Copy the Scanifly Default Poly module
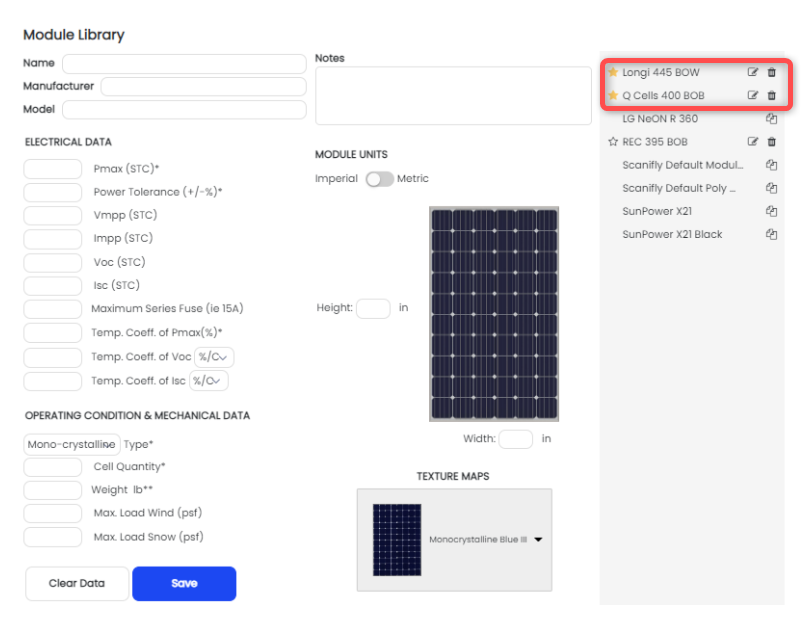The width and height of the screenshot is (809, 625). pyautogui.click(x=771, y=188)
